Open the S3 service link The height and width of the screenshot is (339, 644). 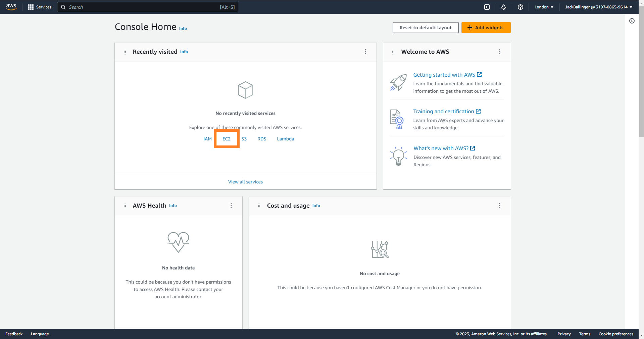(x=244, y=139)
